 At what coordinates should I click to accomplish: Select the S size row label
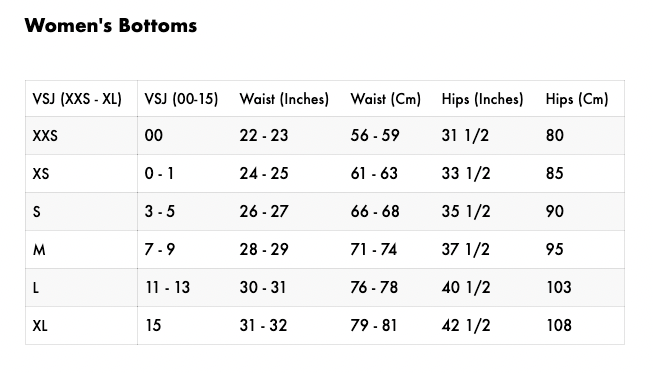click(x=37, y=211)
